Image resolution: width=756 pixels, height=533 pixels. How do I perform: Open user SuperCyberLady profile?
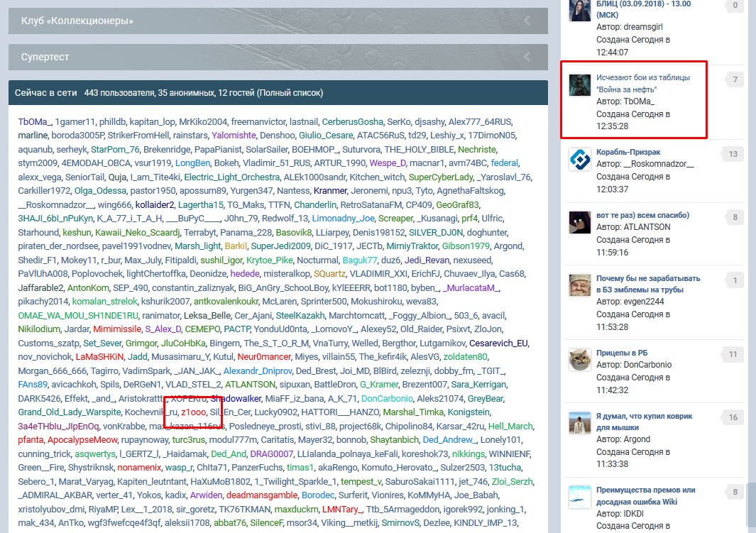441,177
